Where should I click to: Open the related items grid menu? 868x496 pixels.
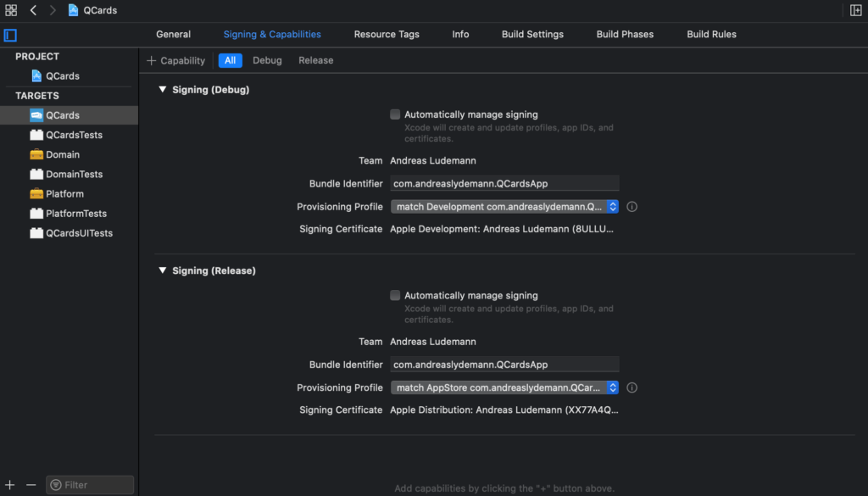[x=11, y=10]
